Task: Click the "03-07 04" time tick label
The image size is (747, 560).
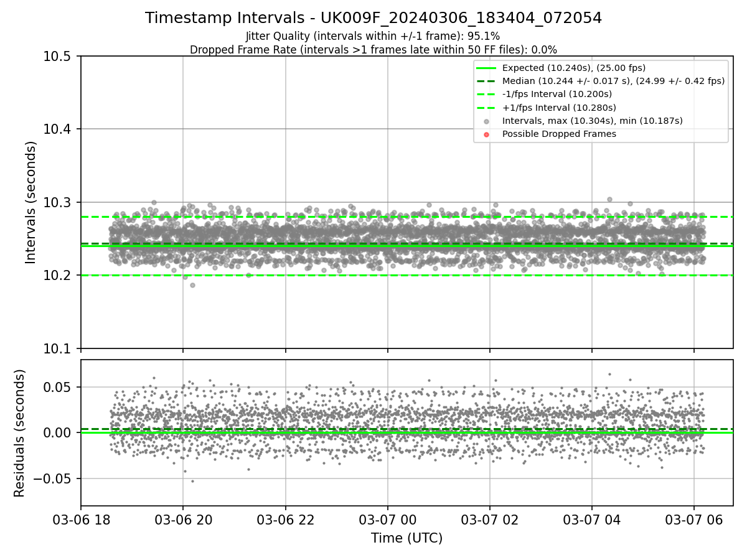Action: [592, 519]
